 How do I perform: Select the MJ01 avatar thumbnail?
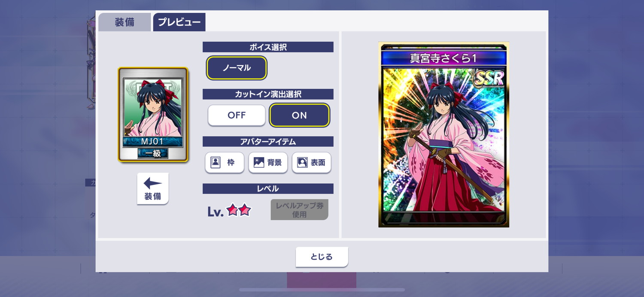pyautogui.click(x=153, y=115)
